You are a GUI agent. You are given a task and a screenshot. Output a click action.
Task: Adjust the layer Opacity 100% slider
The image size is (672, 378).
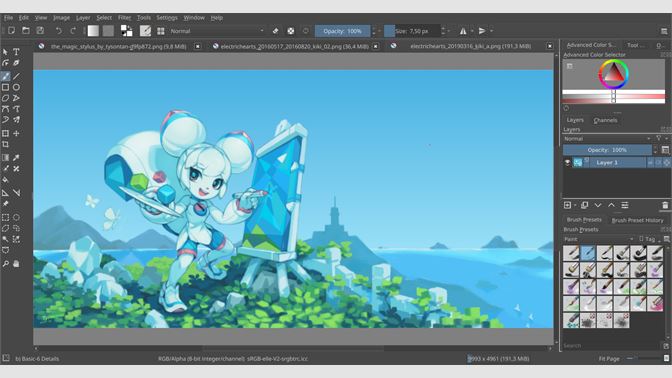(607, 150)
